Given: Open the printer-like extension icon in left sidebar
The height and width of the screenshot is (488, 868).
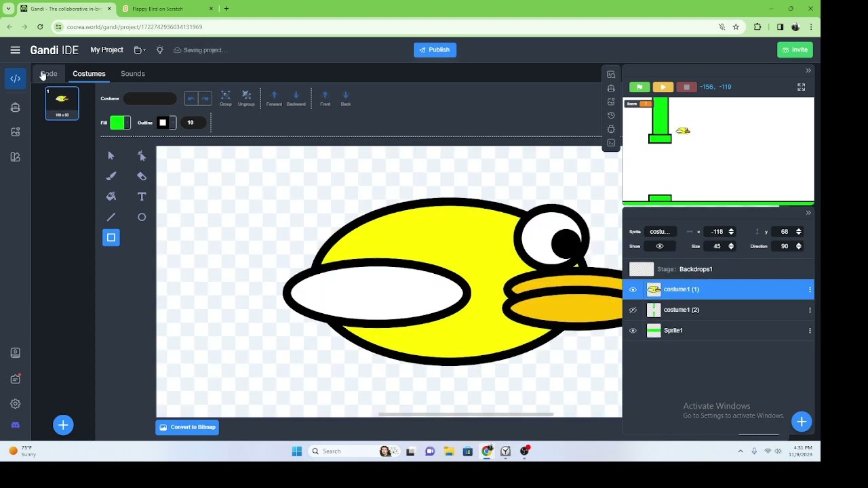Looking at the screenshot, I should click(x=16, y=107).
